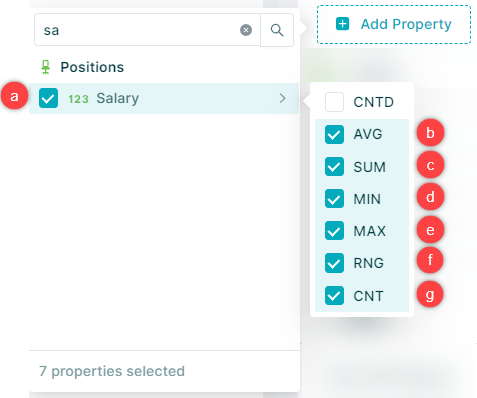Enable the CNTD aggregation checkbox

coord(334,102)
